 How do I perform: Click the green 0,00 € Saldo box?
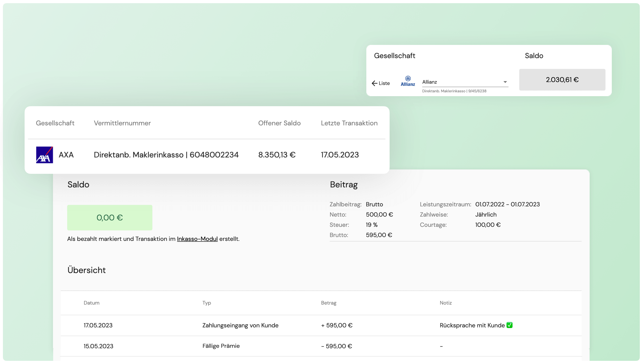[110, 218]
